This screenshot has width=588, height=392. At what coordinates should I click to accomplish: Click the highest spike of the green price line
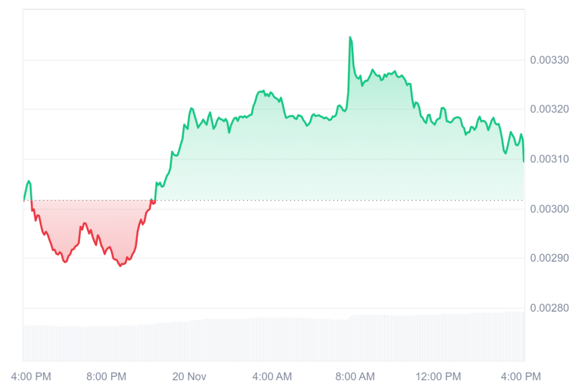point(350,38)
